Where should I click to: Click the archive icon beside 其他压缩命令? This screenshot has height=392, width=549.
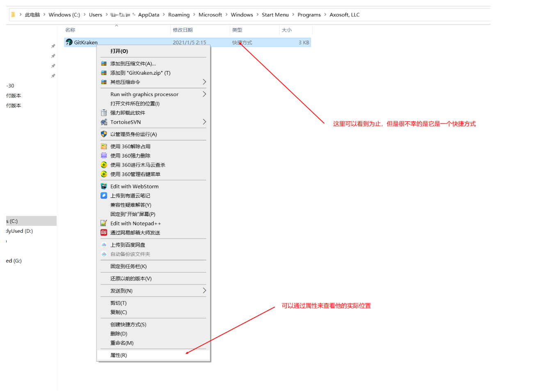pyautogui.click(x=104, y=82)
